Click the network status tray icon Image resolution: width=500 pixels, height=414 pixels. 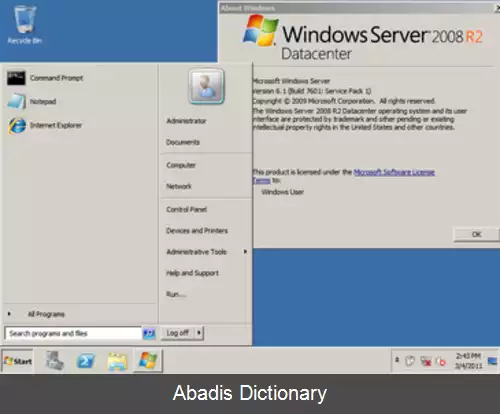click(x=426, y=361)
